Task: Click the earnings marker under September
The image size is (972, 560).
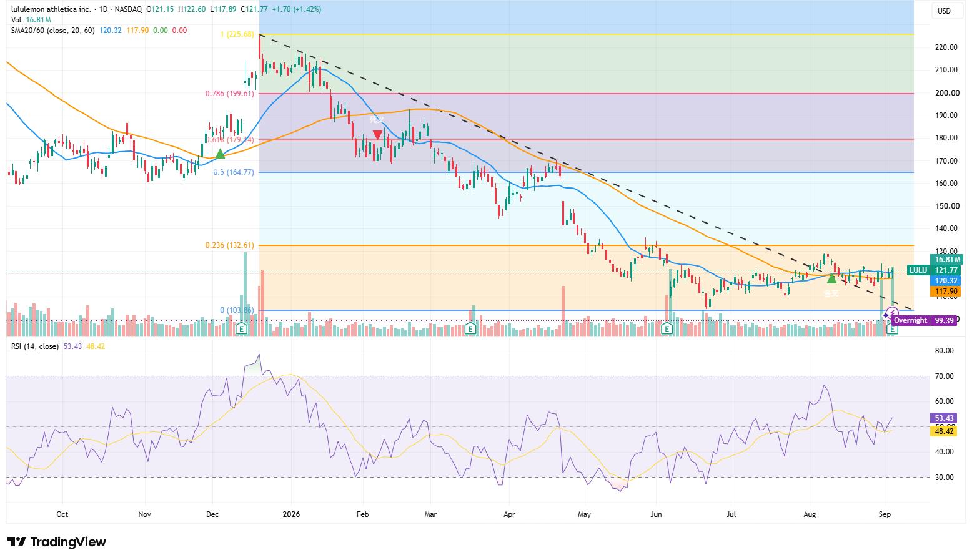Action: pyautogui.click(x=893, y=328)
